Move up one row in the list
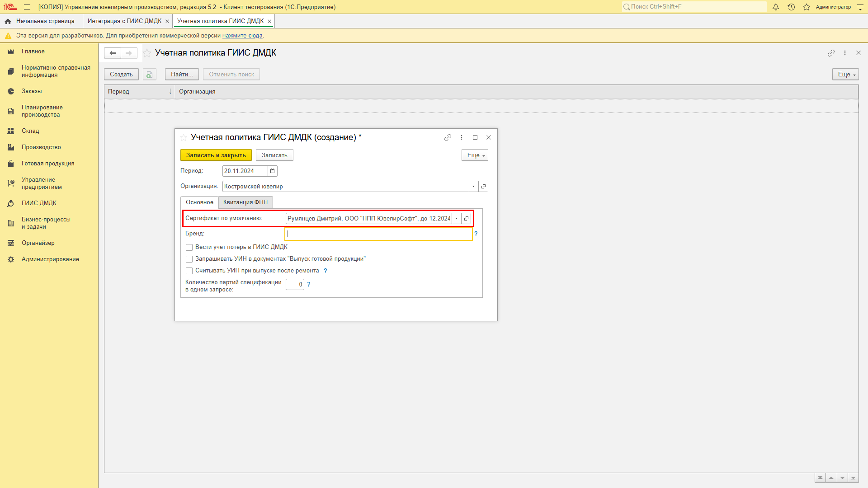Image resolution: width=868 pixels, height=488 pixels. pyautogui.click(x=831, y=478)
